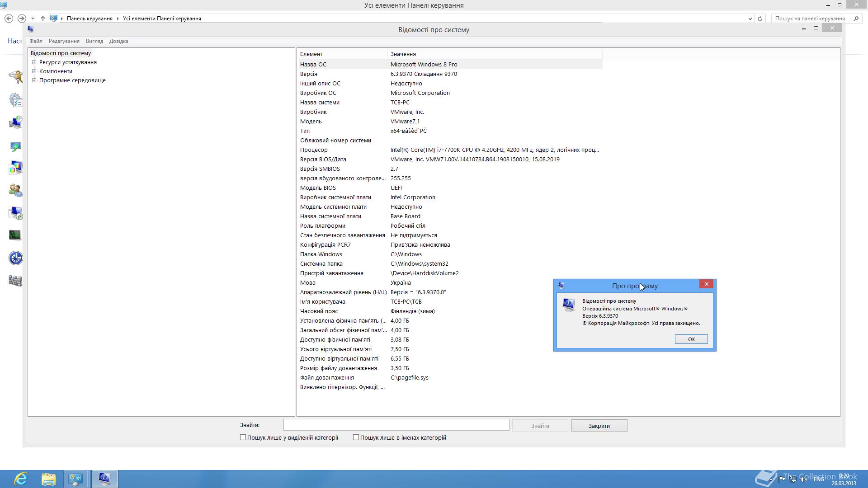
Task: Expand 'Програмне середовище' tree node
Action: 34,80
